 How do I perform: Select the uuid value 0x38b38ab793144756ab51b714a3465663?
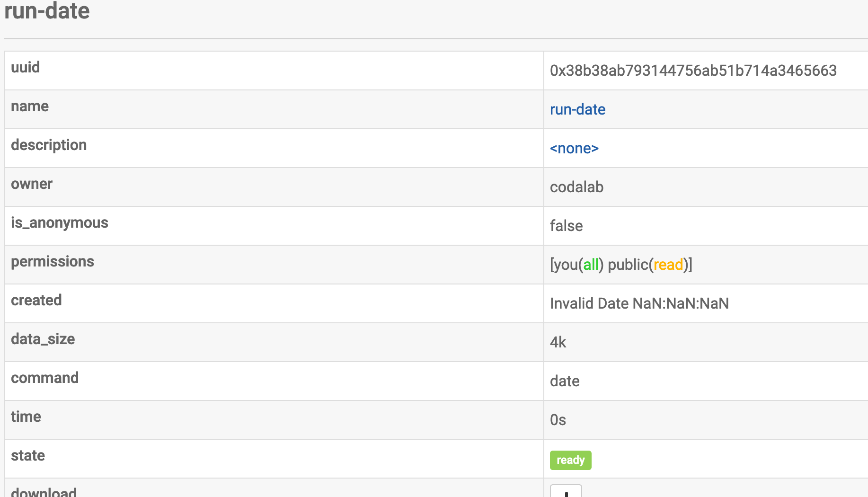coord(693,71)
